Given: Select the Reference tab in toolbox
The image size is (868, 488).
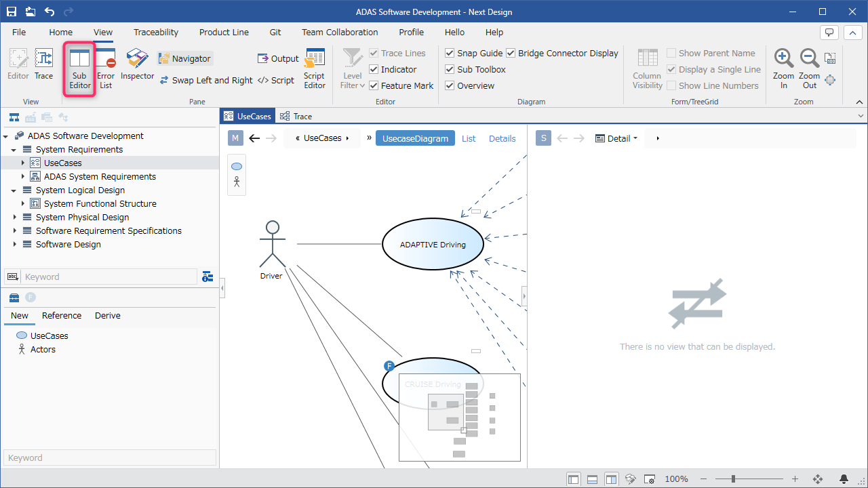Looking at the screenshot, I should pos(62,316).
